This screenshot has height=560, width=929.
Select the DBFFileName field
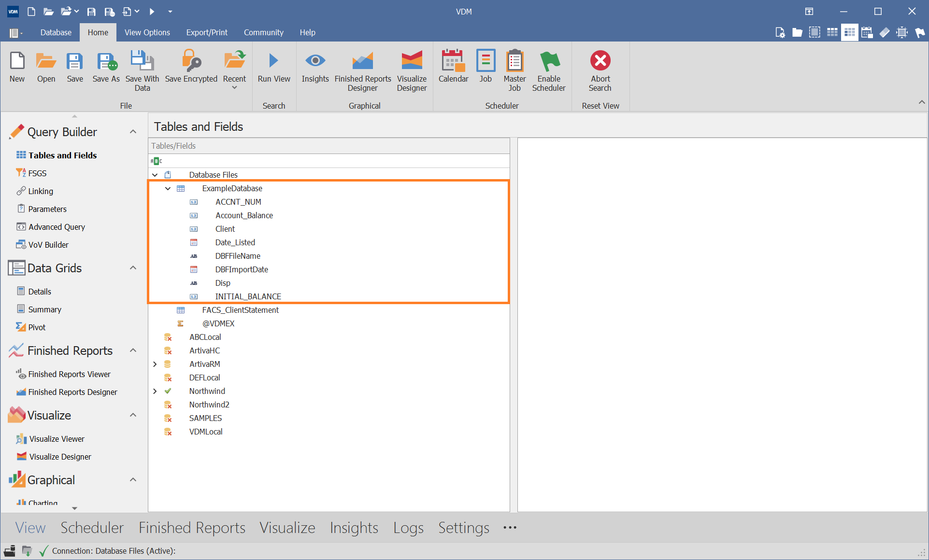click(x=238, y=256)
